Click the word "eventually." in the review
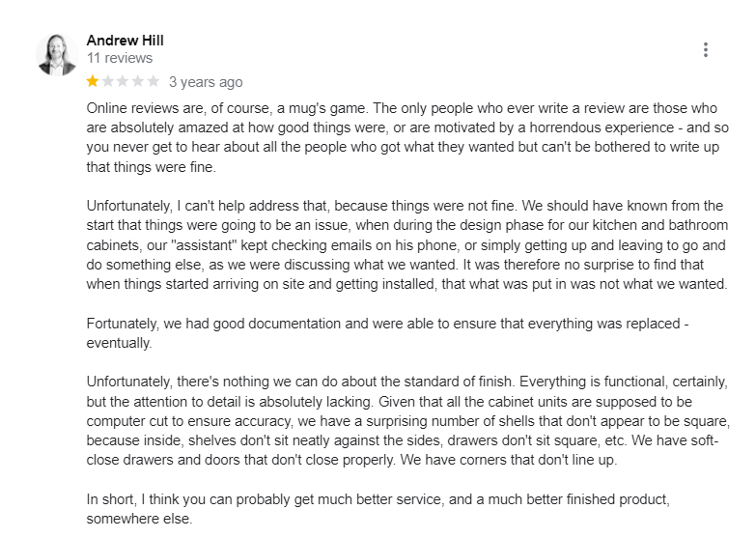 [x=119, y=343]
